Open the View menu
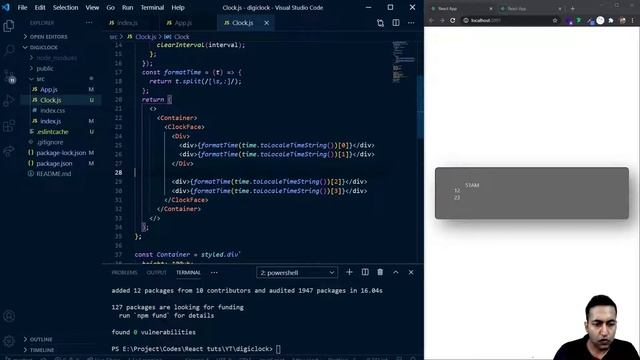This screenshot has height=360, width=640. coord(92,7)
